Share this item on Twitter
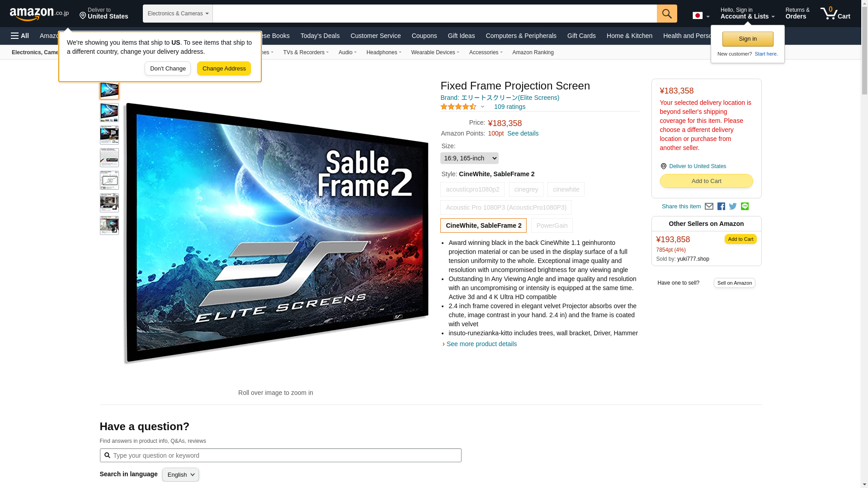 click(733, 206)
